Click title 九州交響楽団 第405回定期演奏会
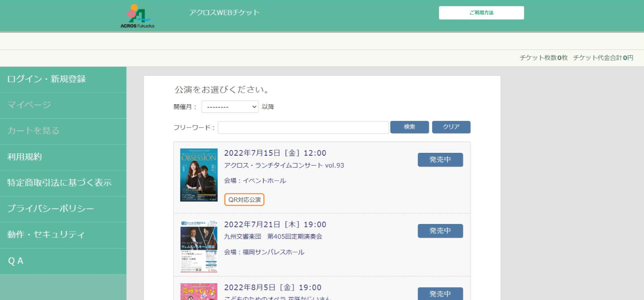The height and width of the screenshot is (300, 644). 273,237
